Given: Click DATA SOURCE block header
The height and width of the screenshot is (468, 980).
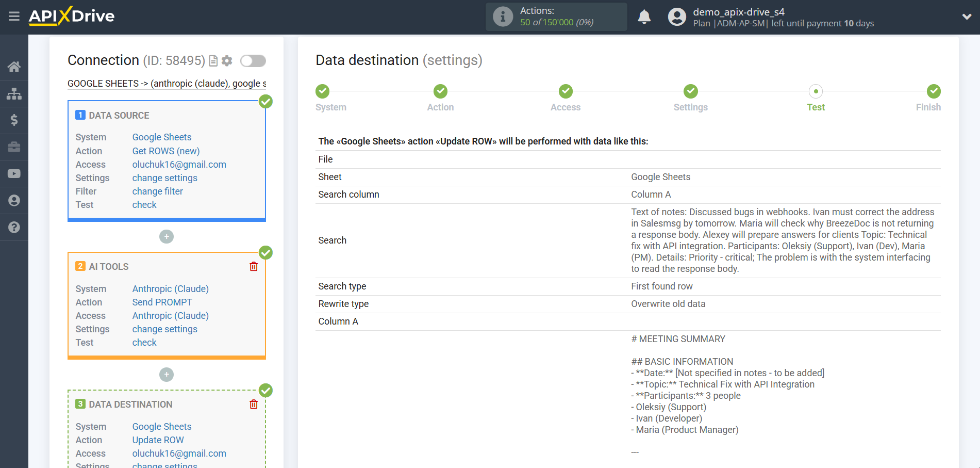Looking at the screenshot, I should [x=119, y=116].
